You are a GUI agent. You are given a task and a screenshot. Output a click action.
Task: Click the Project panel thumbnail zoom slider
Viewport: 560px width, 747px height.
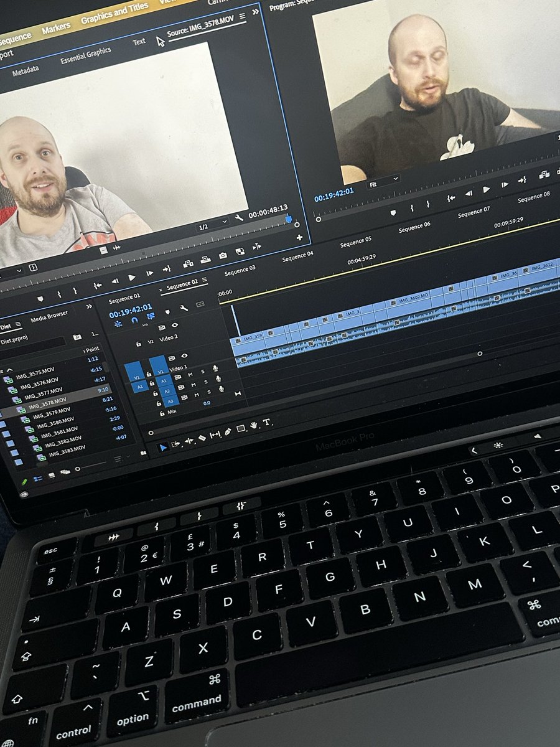(91, 466)
